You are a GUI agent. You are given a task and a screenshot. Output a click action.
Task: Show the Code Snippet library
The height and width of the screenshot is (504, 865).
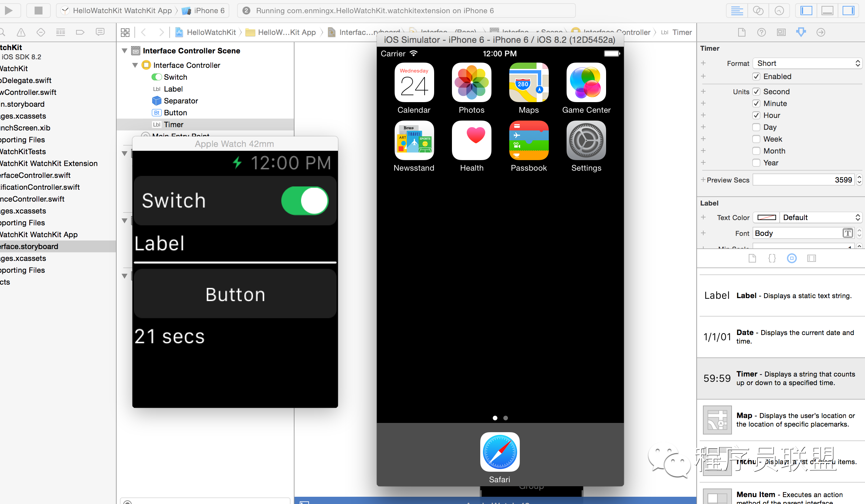(x=772, y=258)
